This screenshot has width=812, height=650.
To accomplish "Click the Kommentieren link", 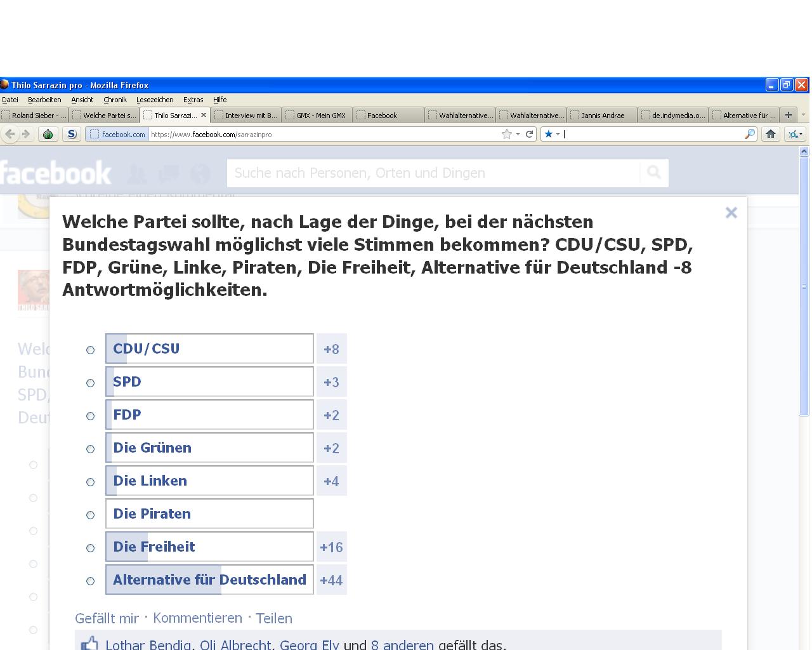I will tap(197, 618).
